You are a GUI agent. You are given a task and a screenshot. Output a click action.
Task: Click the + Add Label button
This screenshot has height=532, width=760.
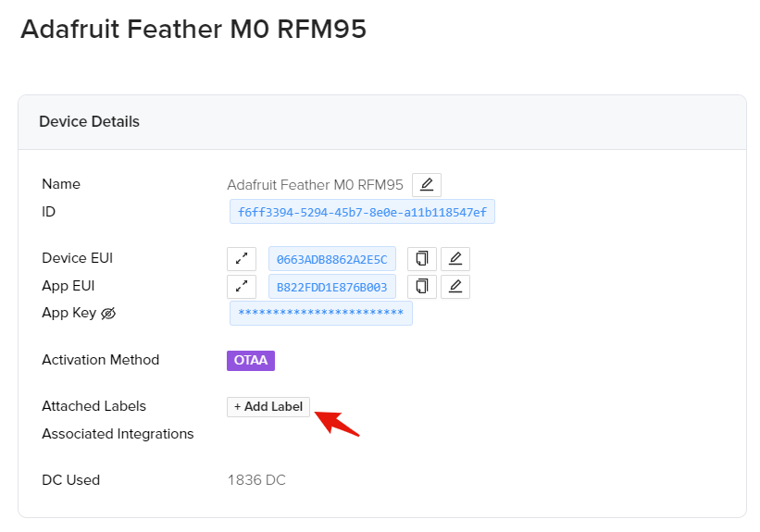click(268, 406)
